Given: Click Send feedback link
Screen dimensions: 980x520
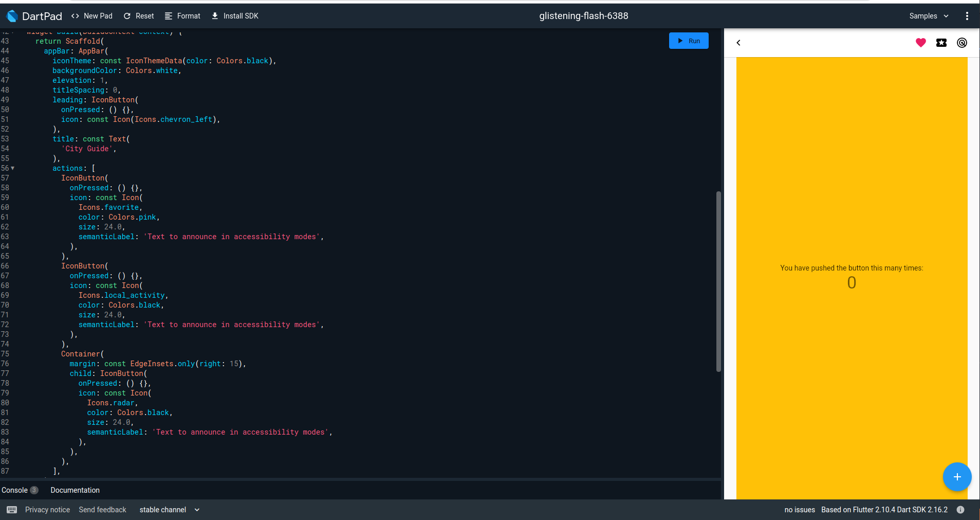Looking at the screenshot, I should coord(102,510).
